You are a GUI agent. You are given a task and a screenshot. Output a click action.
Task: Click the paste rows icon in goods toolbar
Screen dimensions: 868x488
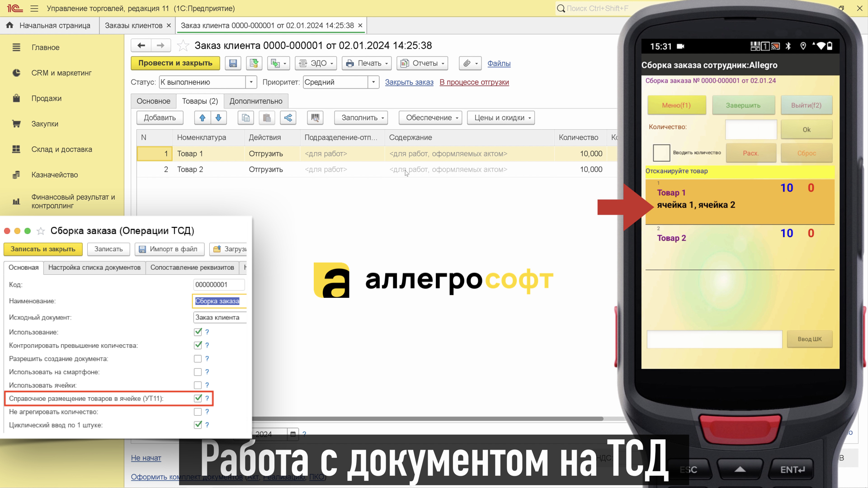point(267,118)
